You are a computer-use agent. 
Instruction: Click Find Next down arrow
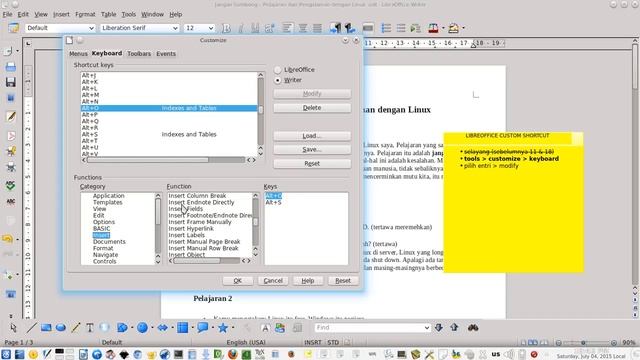click(x=439, y=327)
